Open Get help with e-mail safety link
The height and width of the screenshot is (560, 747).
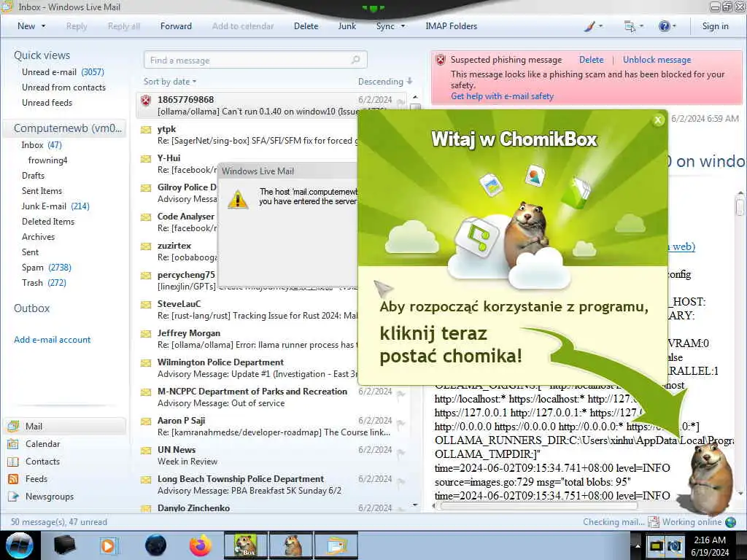tap(502, 96)
